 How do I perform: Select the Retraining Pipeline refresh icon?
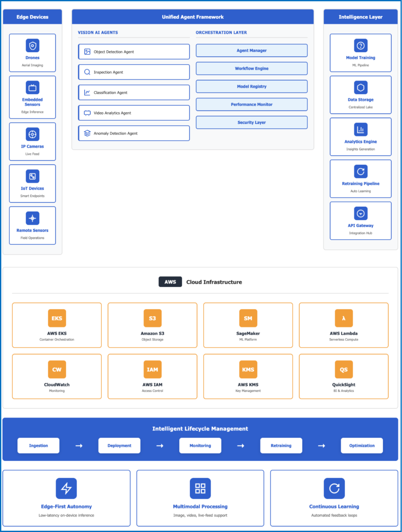pos(361,171)
